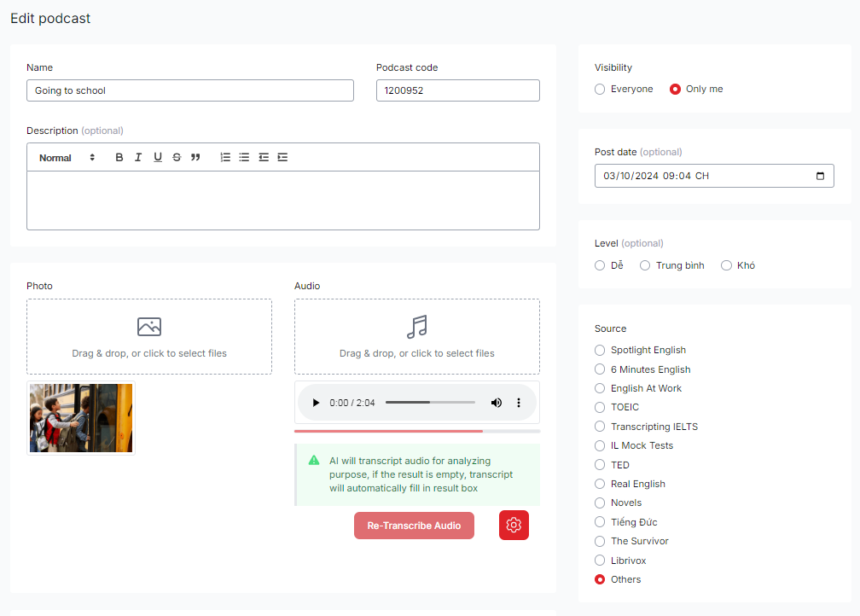Viewport: 860px width, 616px height.
Task: Toggle underline formatting in description toolbar
Action: pyautogui.click(x=158, y=158)
